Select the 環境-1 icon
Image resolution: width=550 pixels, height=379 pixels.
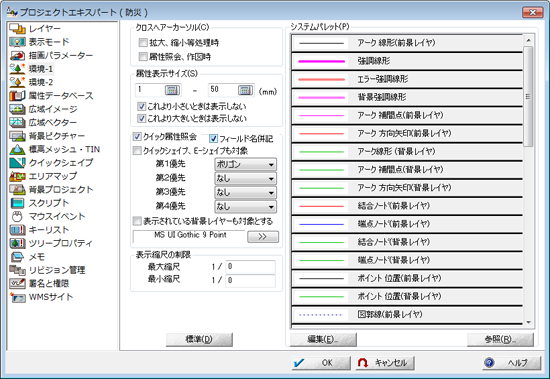(x=17, y=69)
